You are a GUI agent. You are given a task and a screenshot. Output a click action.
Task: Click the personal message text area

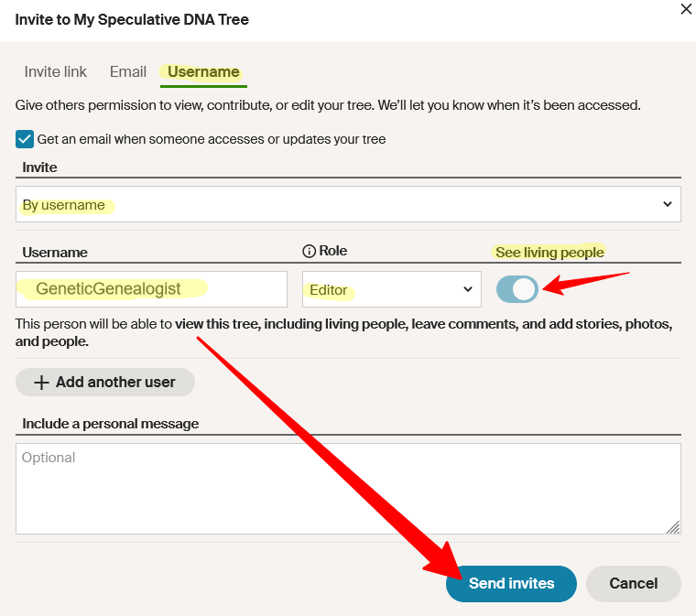[x=348, y=489]
